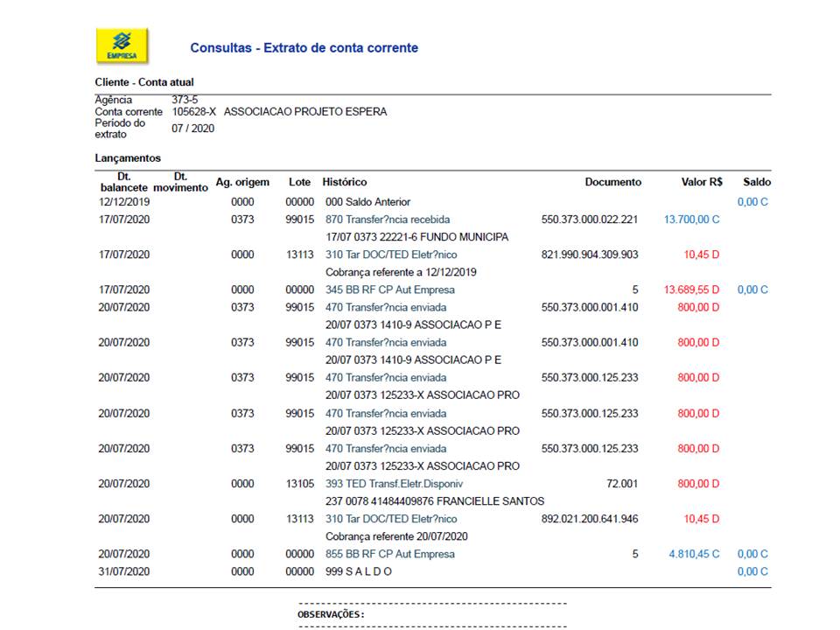
Task: Open the 345 BB RF CP Aut Empresa entry
Action: tap(389, 290)
